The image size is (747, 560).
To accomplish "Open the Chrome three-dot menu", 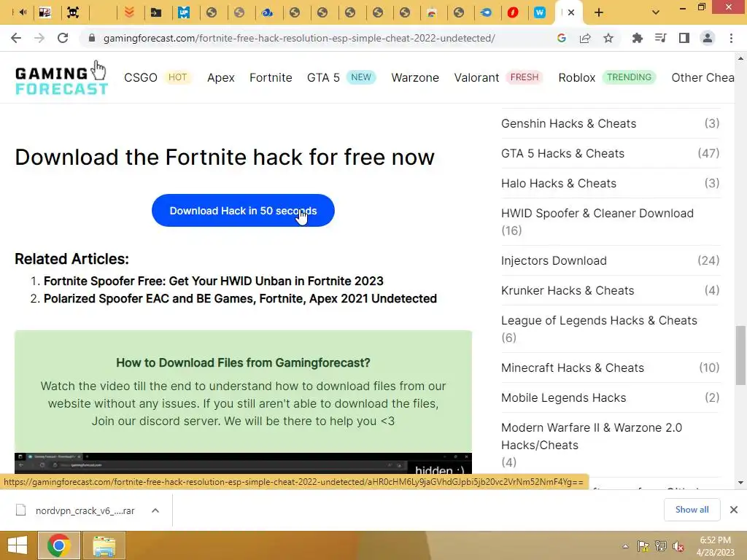I will coord(731,38).
